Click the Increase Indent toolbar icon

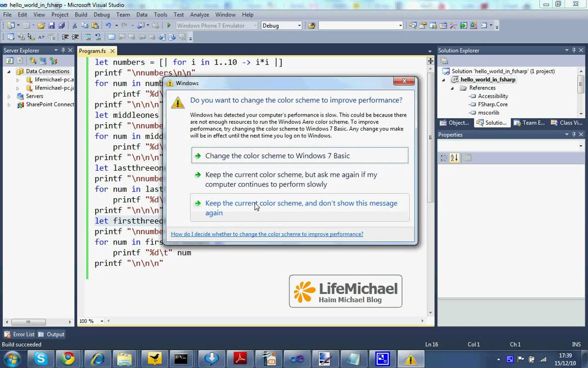(x=76, y=37)
